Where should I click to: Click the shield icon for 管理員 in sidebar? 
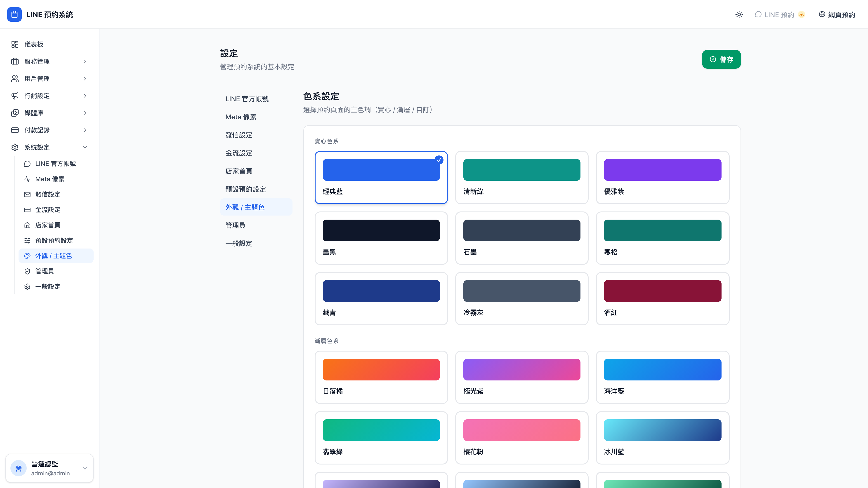(27, 271)
